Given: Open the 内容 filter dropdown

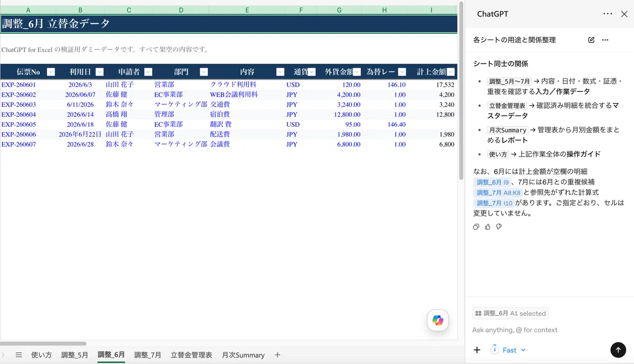Looking at the screenshot, I should (x=281, y=72).
